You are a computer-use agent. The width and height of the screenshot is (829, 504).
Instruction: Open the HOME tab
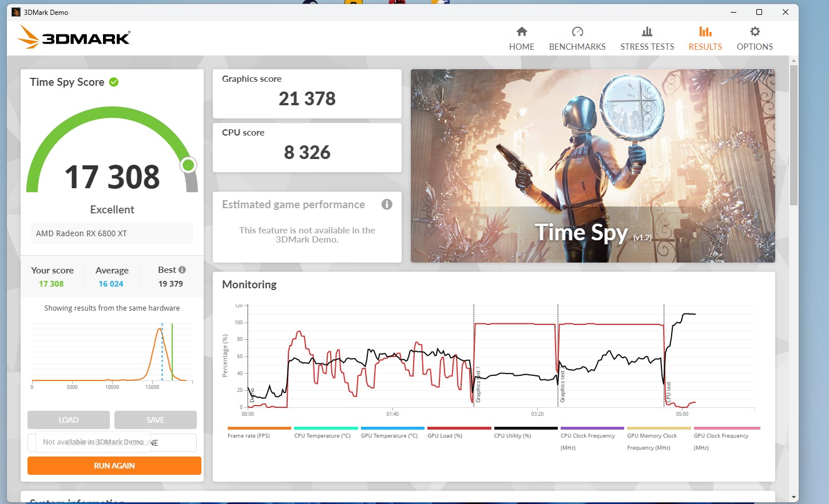522,39
